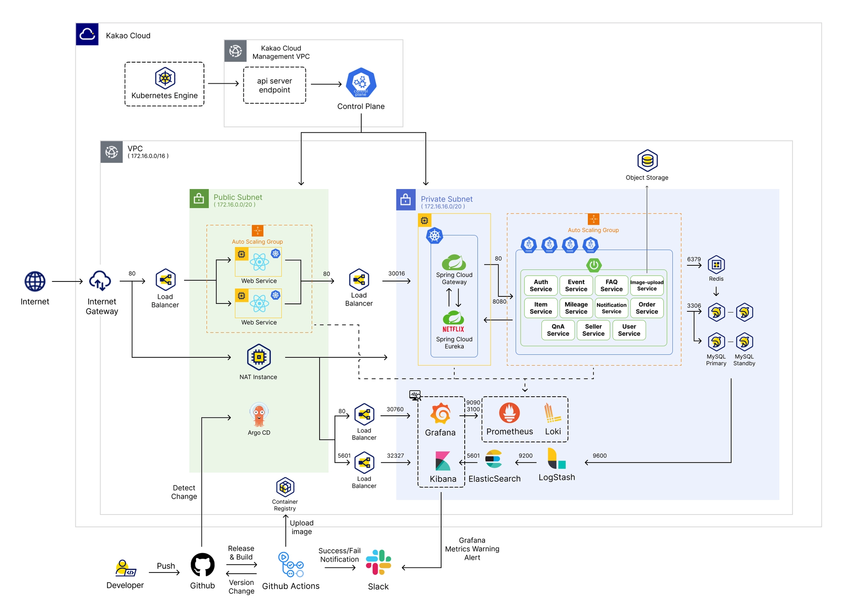The height and width of the screenshot is (616, 849).
Task: Select the Argo CD mascot icon
Action: pyautogui.click(x=259, y=415)
